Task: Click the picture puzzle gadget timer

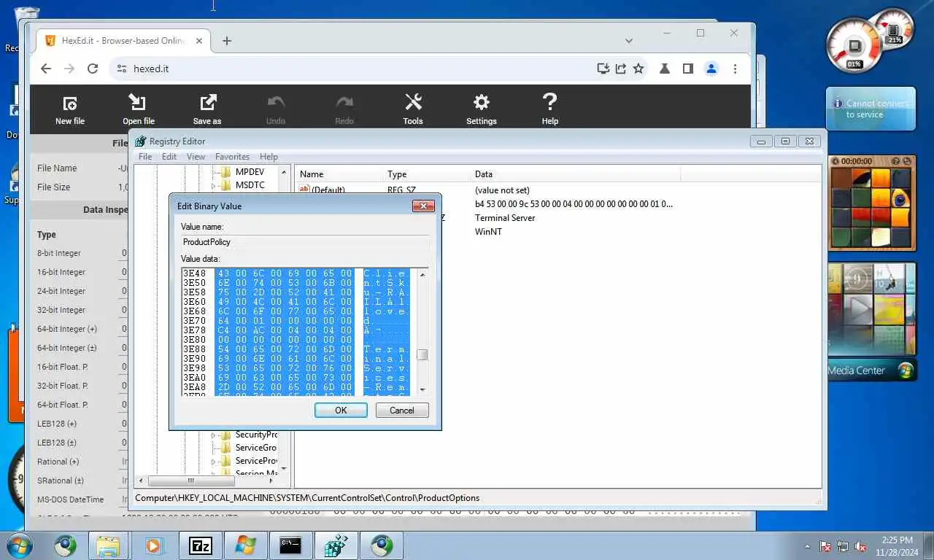Action: coord(856,161)
